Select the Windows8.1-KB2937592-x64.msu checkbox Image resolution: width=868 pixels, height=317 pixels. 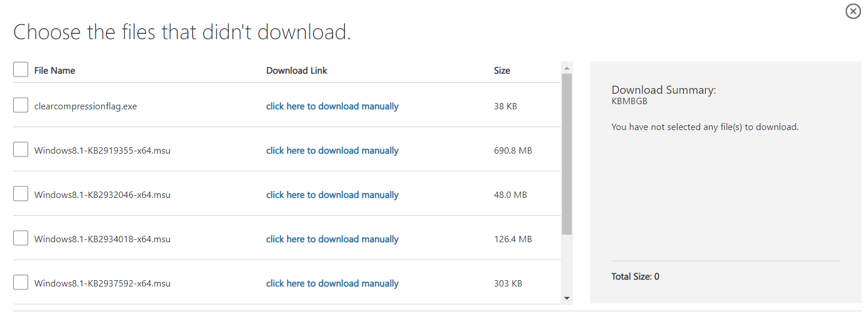[21, 282]
